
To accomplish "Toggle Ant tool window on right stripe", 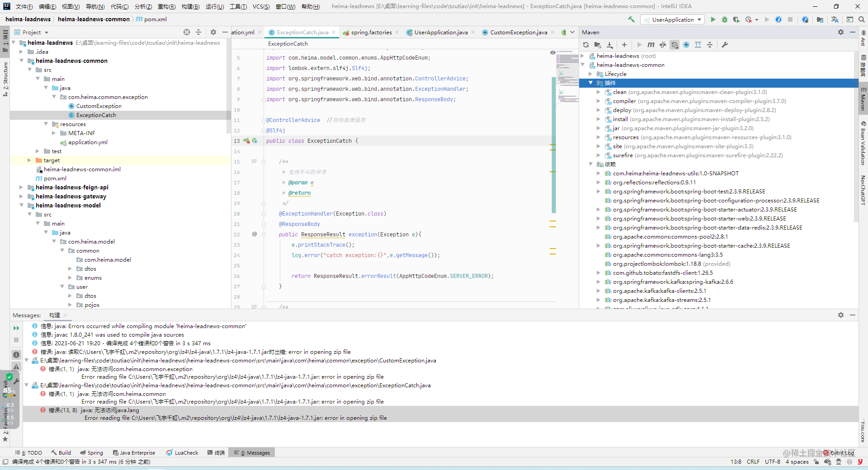I will coord(863,38).
